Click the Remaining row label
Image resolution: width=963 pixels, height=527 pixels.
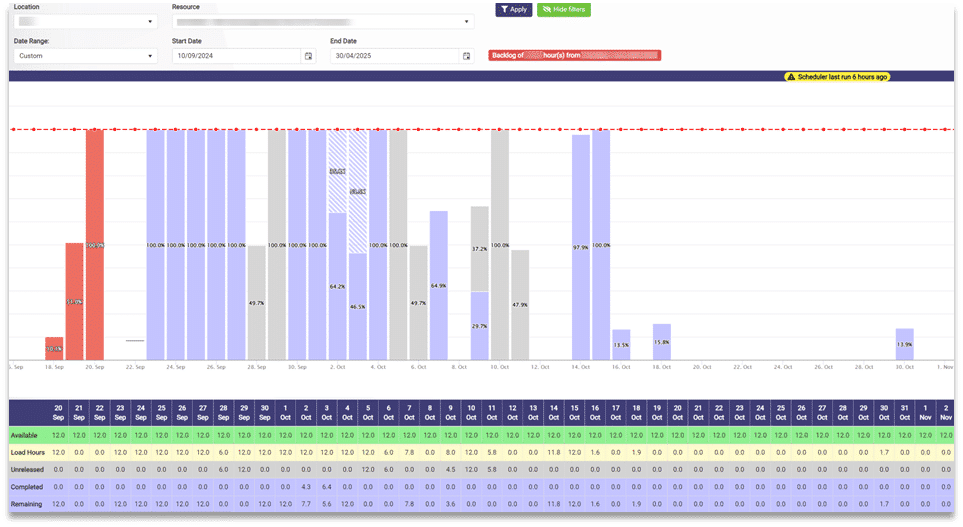(26, 504)
